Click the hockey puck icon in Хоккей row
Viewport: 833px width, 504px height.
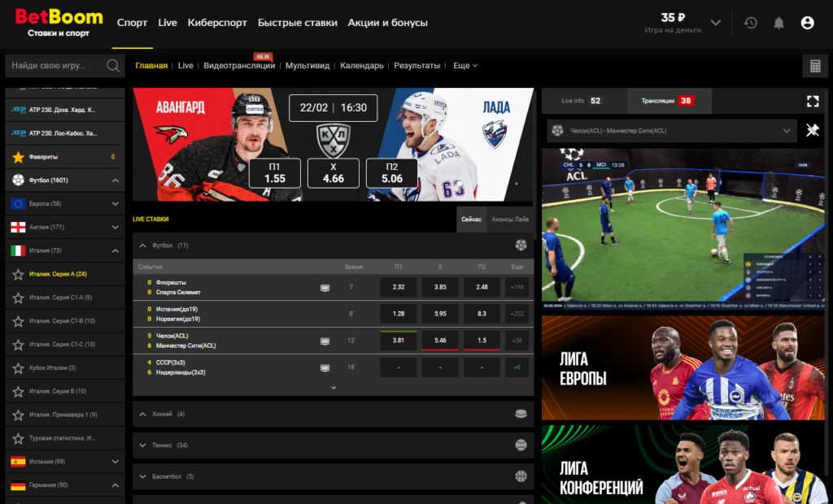(x=521, y=414)
